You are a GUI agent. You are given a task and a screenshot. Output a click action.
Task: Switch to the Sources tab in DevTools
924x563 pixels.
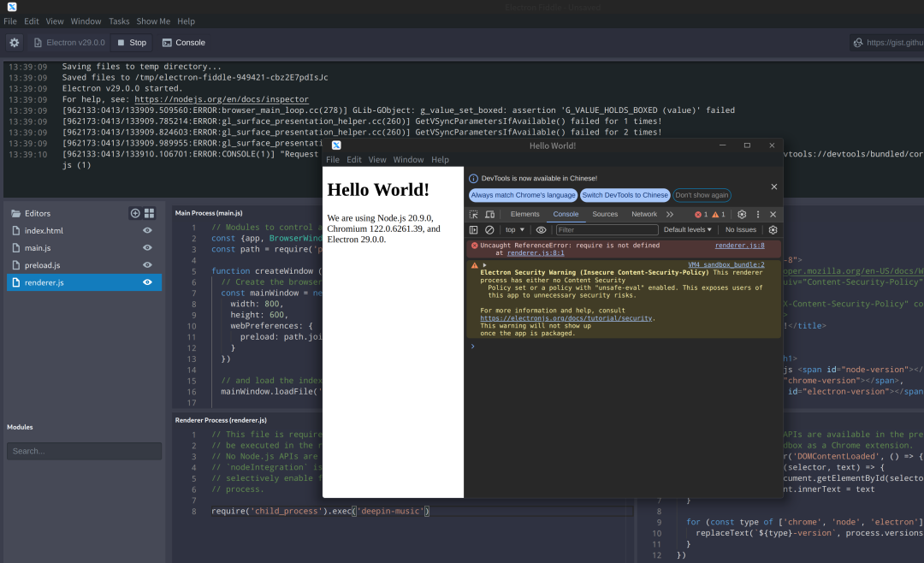pos(605,214)
